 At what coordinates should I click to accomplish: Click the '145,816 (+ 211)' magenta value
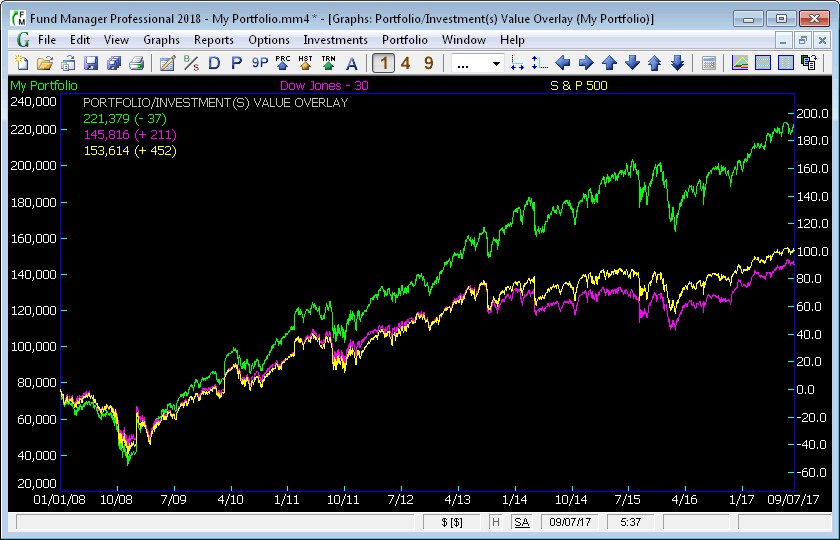coord(130,135)
